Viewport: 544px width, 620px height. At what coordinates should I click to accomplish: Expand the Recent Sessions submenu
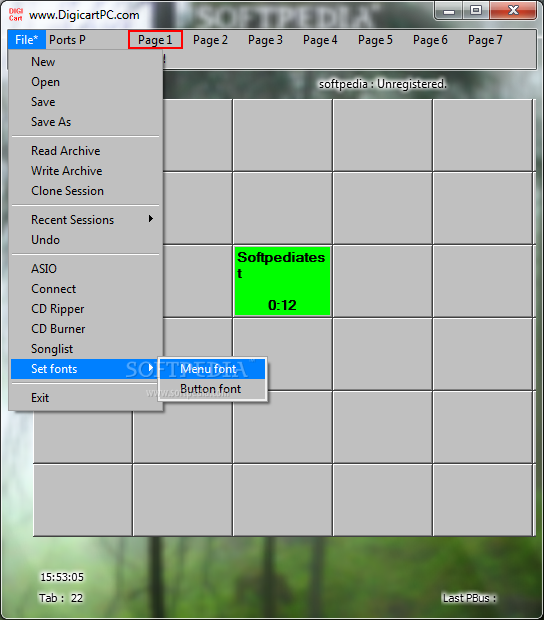[x=85, y=220]
